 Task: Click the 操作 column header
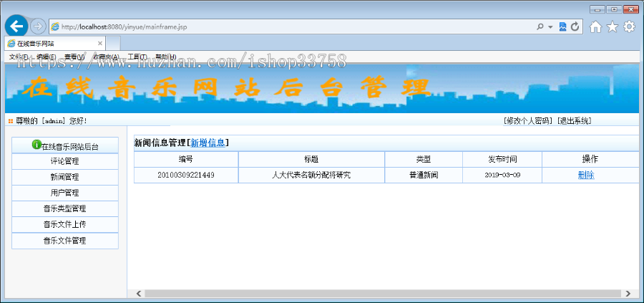point(590,160)
